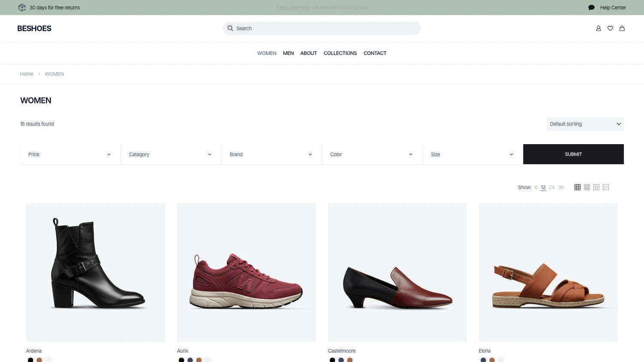Navigate to Home via breadcrumb link
This screenshot has height=362, width=644.
point(26,74)
